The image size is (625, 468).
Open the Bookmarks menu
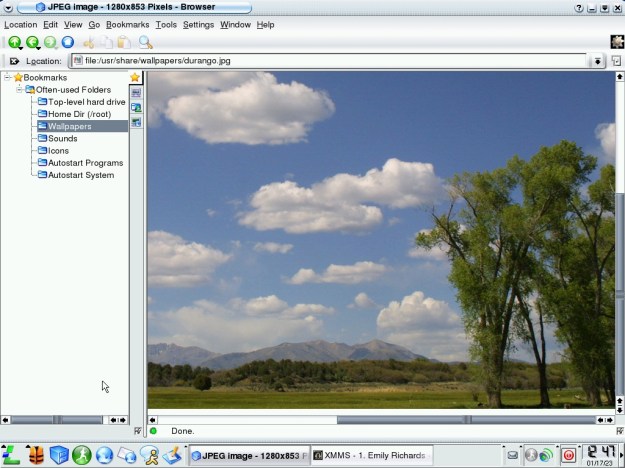pos(127,24)
